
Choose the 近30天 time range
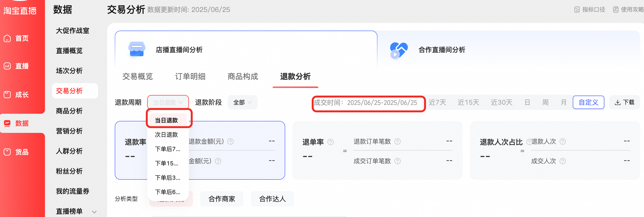coord(502,103)
